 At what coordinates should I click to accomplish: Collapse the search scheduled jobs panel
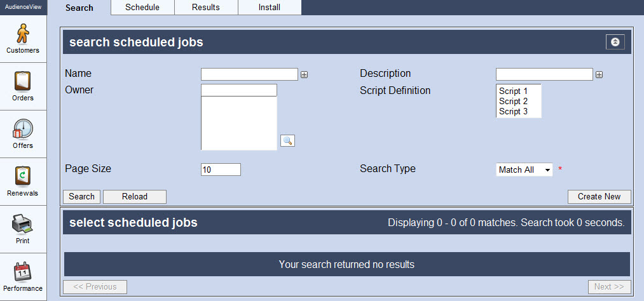[615, 42]
